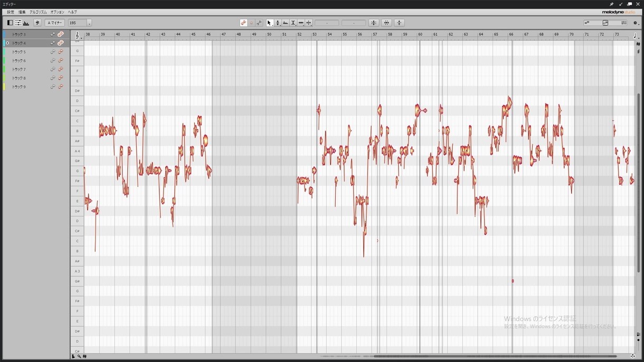This screenshot has width=644, height=362.
Task: Toggle reference mode for トラック 6
Action: click(x=53, y=61)
